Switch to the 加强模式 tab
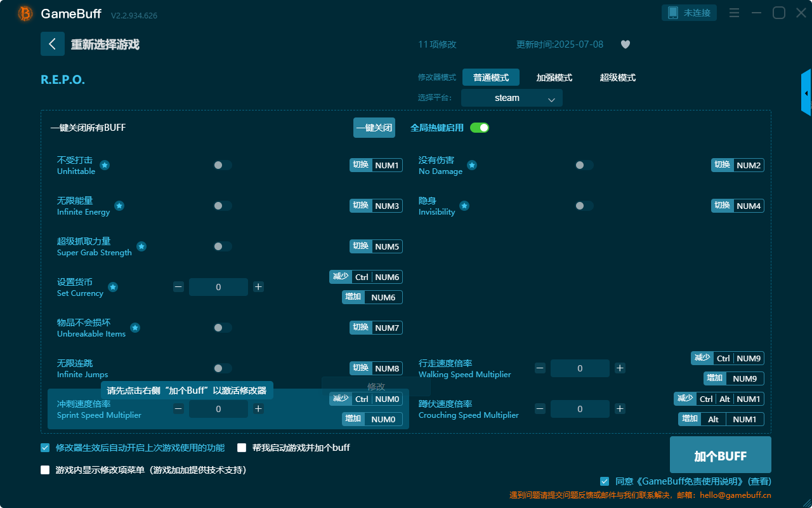 pos(555,77)
